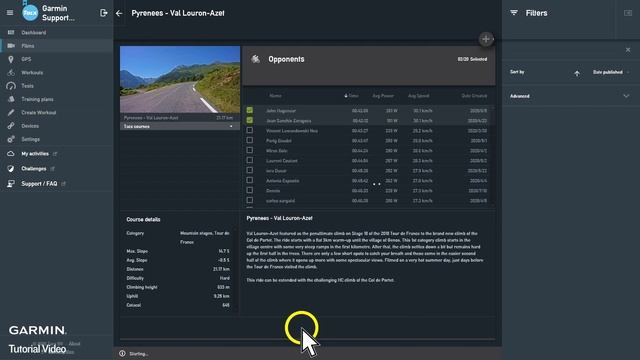Click the course description heading

pos(279,218)
